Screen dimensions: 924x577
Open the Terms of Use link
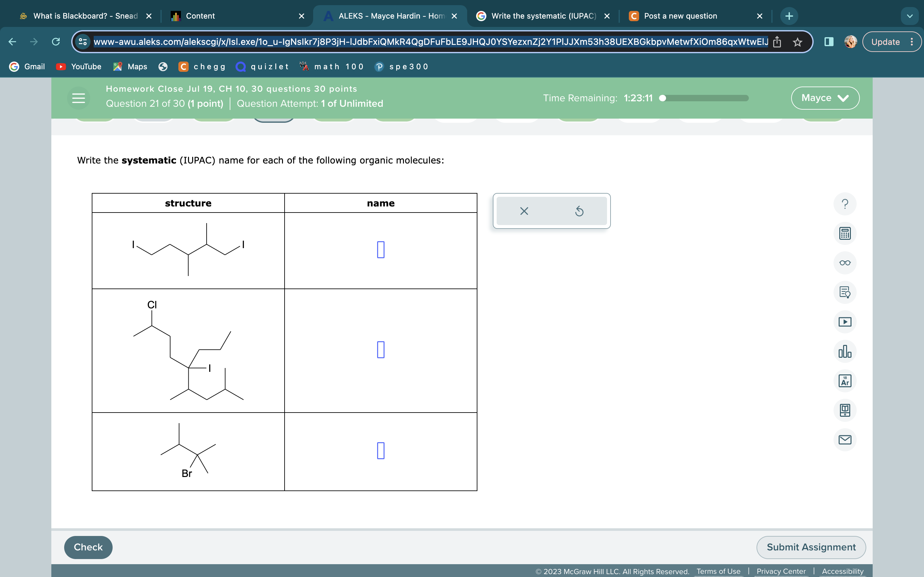(718, 571)
